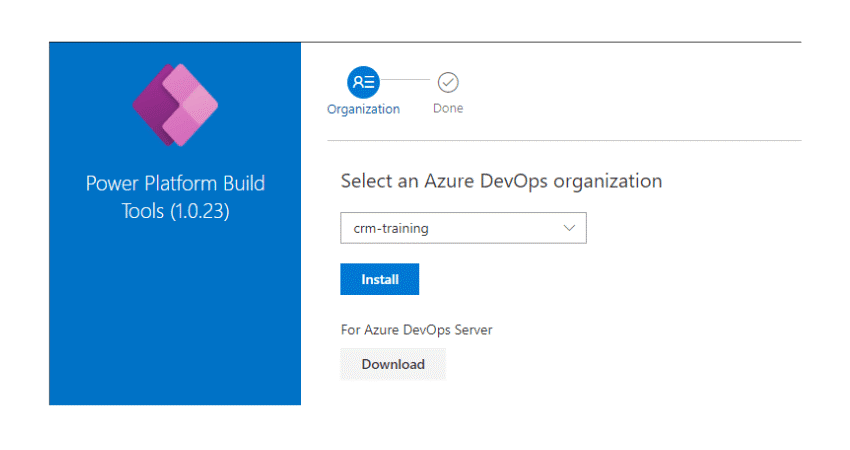Viewport: 850px width, 450px height.
Task: Click the crm-training text in the combo box
Action: (x=391, y=228)
